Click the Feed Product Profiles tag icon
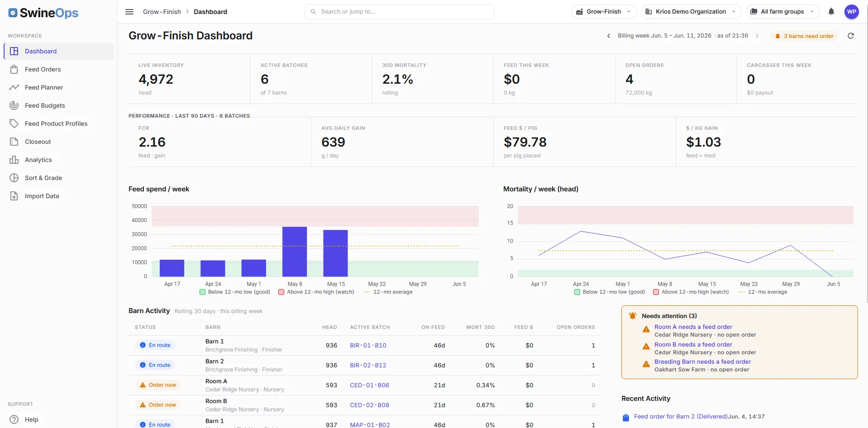 tap(14, 124)
